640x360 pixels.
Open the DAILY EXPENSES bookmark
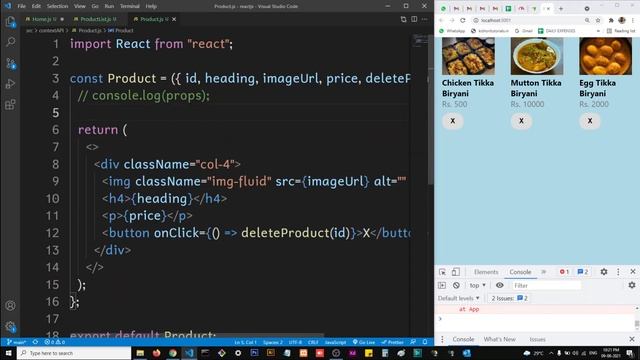pos(556,31)
